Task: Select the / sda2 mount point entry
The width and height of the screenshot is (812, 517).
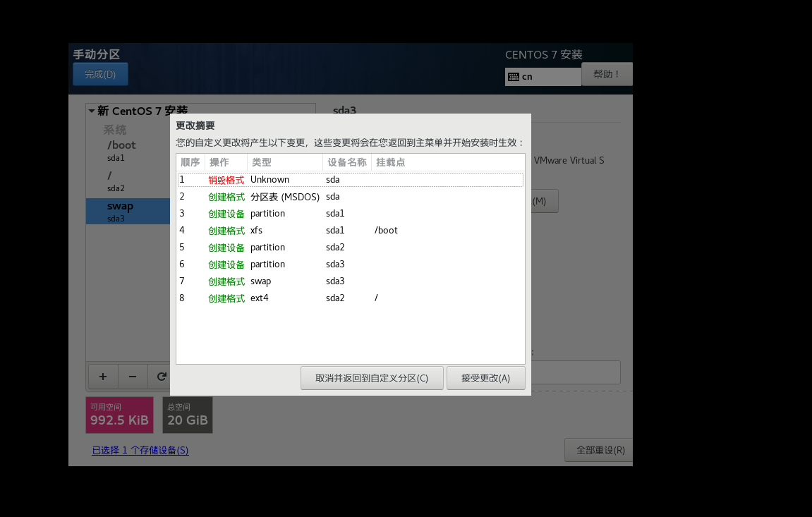Action: click(x=128, y=181)
